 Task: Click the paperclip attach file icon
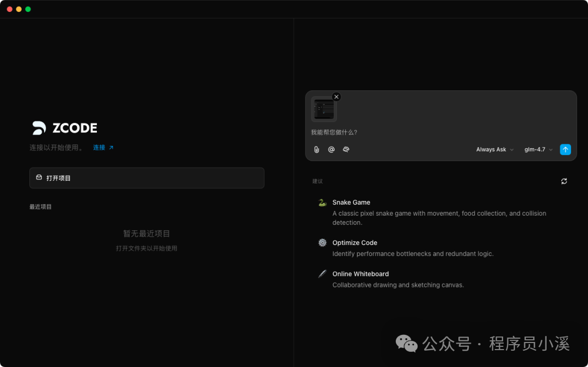tap(316, 150)
